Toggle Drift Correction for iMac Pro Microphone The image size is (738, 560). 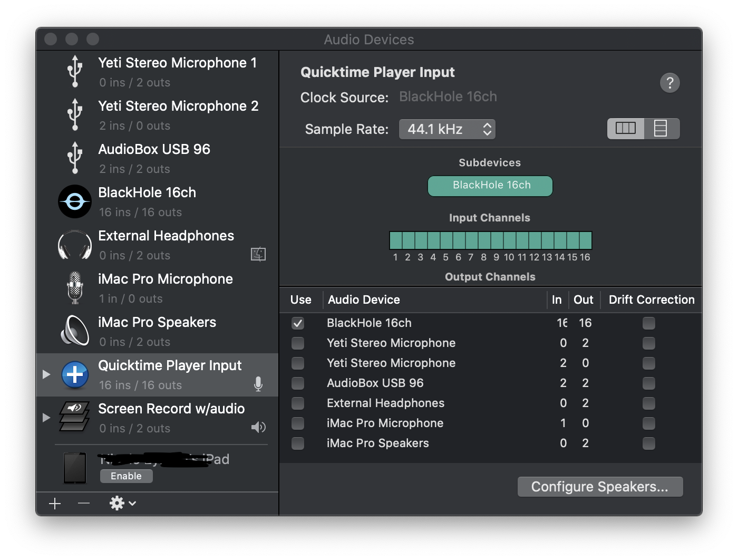point(649,423)
